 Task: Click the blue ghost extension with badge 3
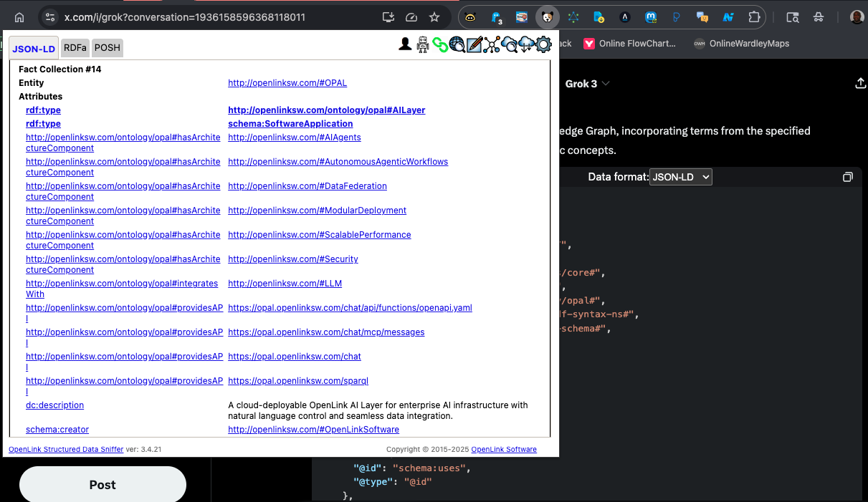click(x=496, y=17)
